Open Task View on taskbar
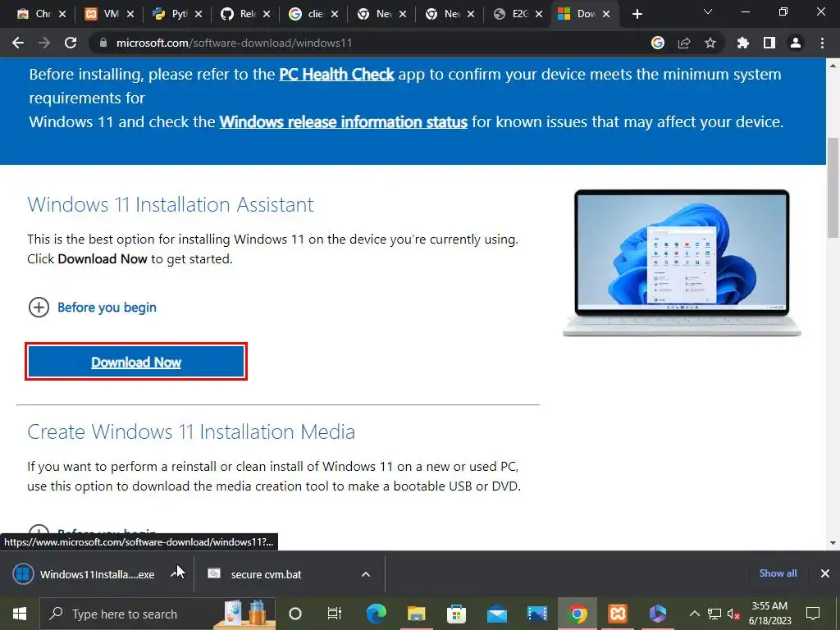The width and height of the screenshot is (840, 630). 335,614
